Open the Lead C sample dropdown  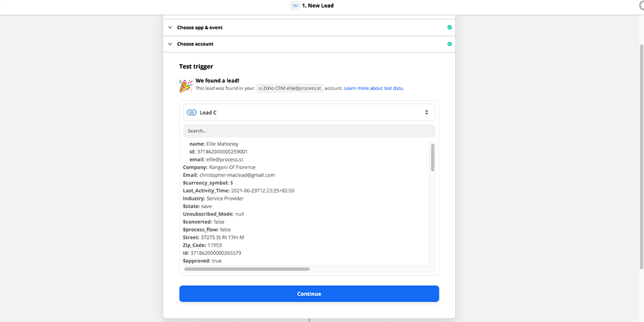(x=309, y=113)
